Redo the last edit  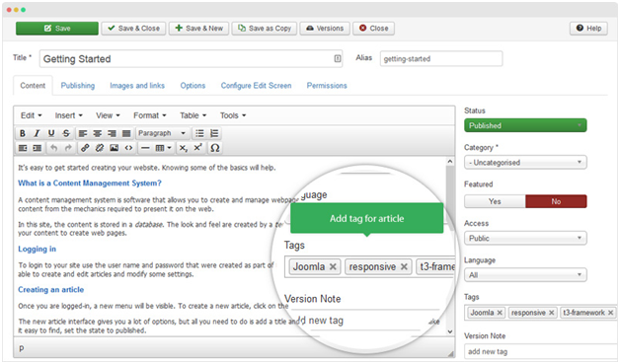pos(68,148)
